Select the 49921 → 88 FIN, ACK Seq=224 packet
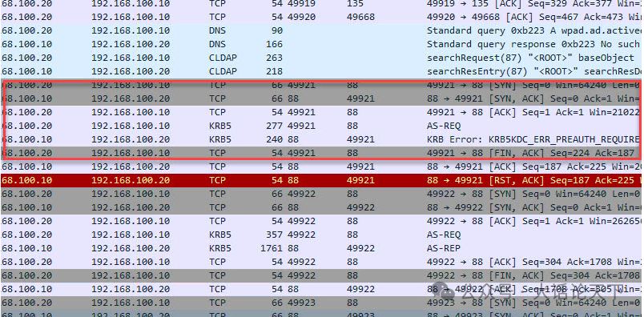644x317 pixels. [x=322, y=153]
